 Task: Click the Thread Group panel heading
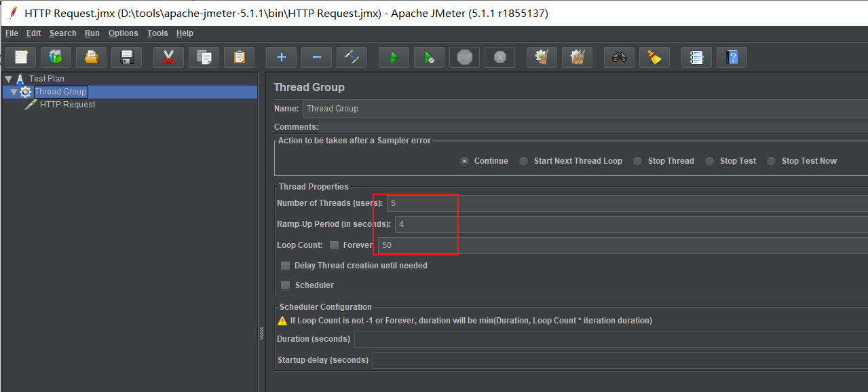click(x=309, y=88)
